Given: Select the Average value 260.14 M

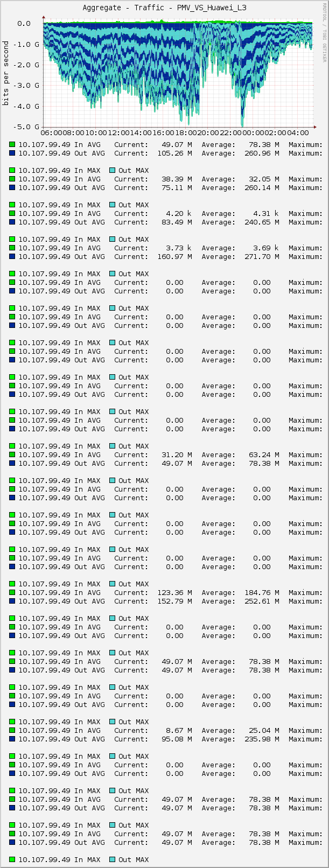Looking at the screenshot, I should pyautogui.click(x=262, y=188).
